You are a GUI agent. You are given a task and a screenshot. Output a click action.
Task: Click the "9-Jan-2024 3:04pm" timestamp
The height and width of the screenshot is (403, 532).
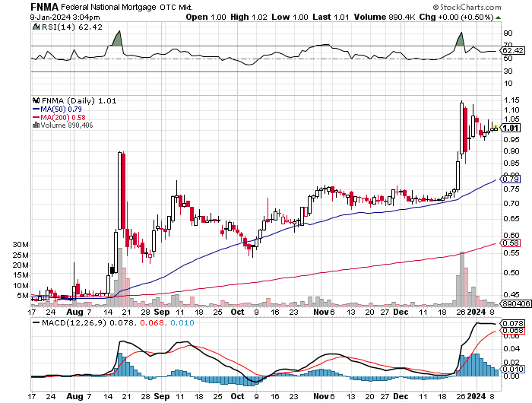click(65, 17)
